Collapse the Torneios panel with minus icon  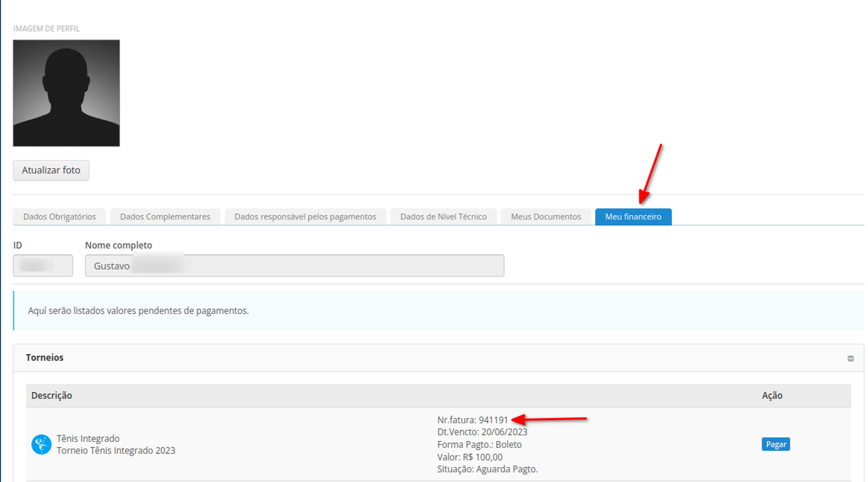pos(850,358)
